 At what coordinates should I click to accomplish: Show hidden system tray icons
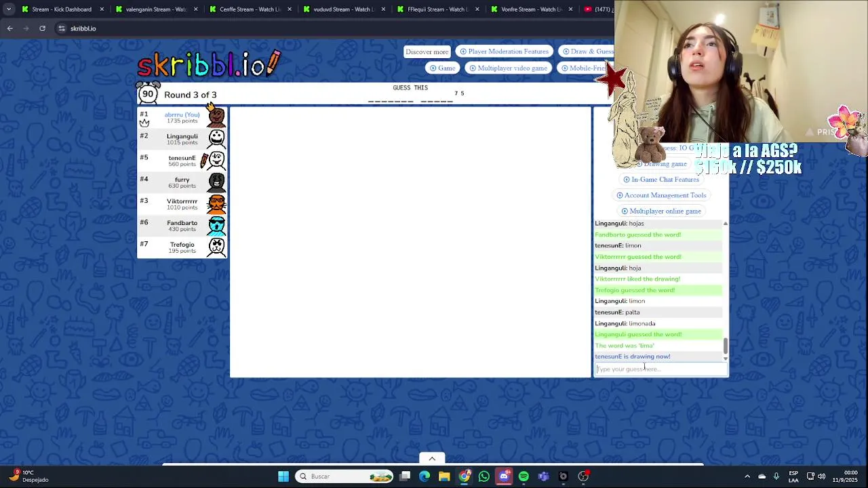(x=747, y=476)
